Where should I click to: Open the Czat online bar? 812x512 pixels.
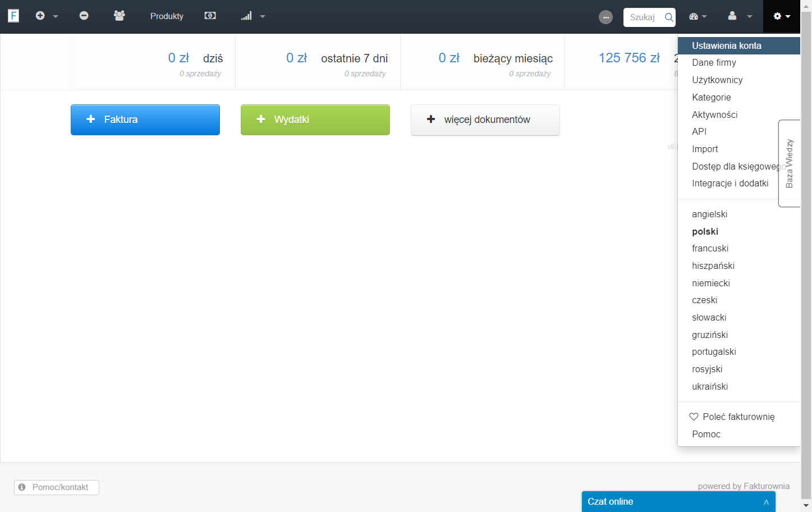[678, 502]
